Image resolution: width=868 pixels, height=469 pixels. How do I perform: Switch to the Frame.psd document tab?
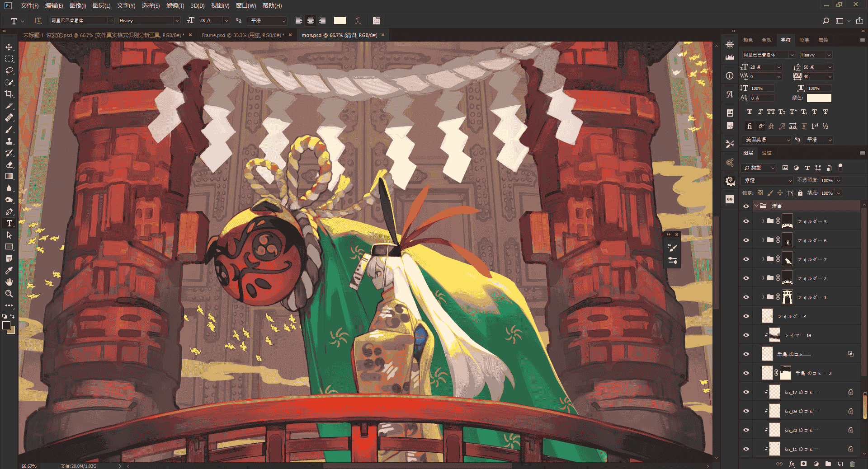243,35
